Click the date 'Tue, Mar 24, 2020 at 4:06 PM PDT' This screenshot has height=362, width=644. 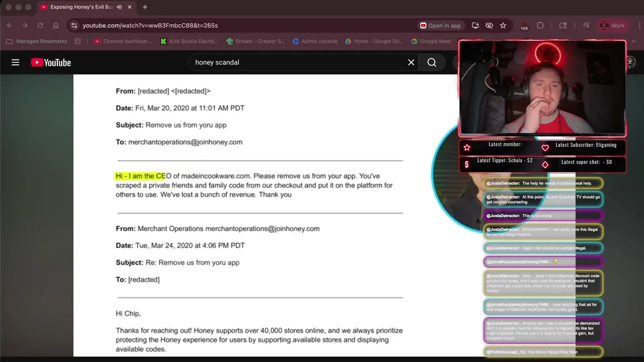[x=190, y=246]
